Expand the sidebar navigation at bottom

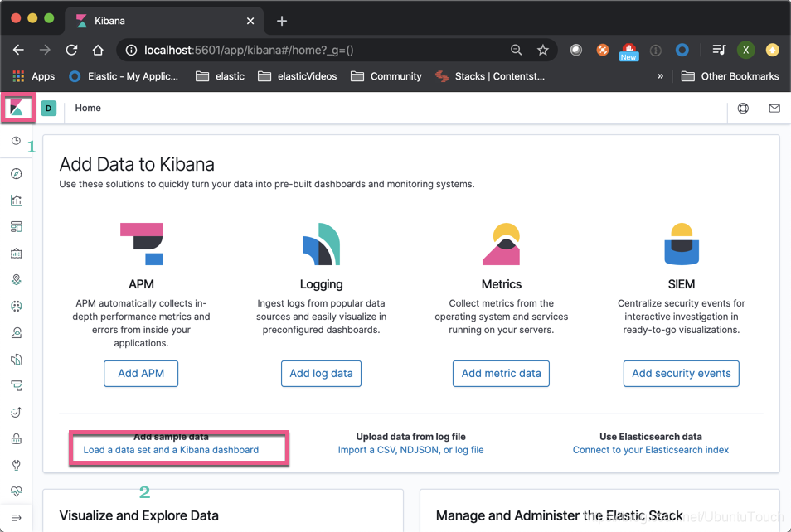(16, 518)
